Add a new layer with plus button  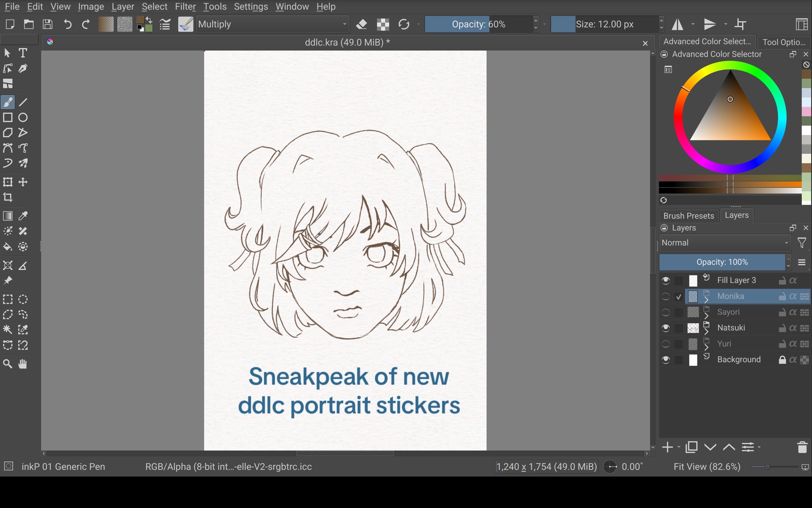pos(667,447)
